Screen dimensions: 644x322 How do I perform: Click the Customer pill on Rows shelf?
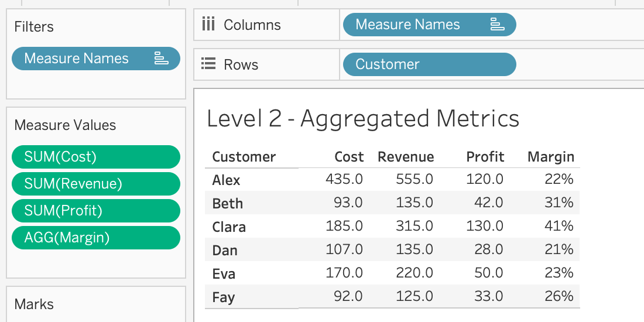click(x=429, y=64)
